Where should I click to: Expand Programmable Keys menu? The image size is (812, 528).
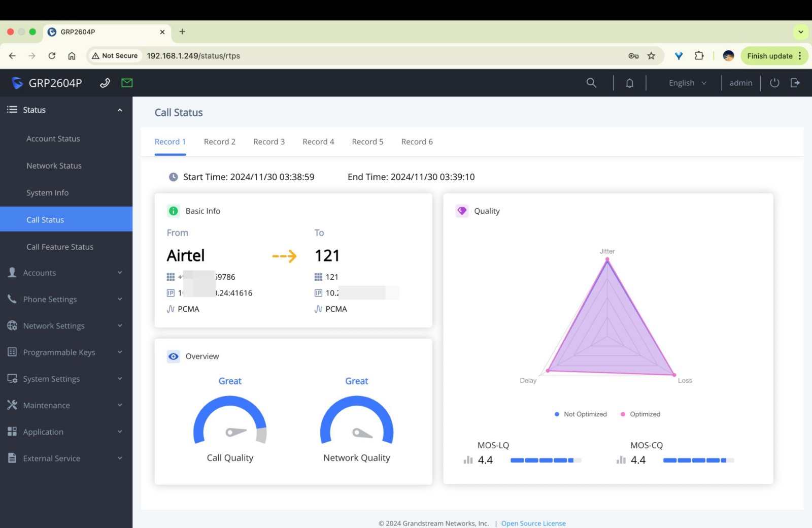point(66,352)
